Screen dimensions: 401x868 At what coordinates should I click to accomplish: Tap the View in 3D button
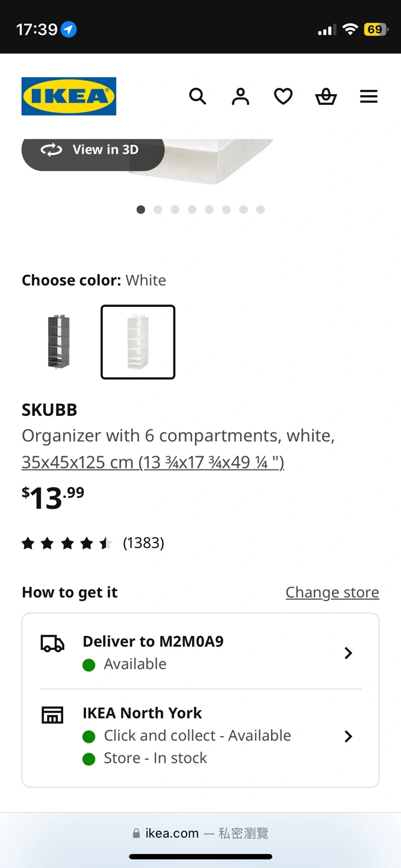(x=93, y=150)
